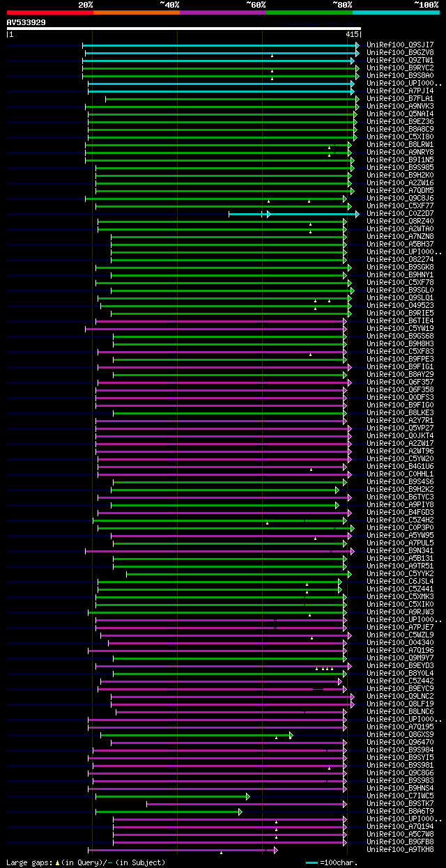Select the UniRef100_Q9C8J6 label
The image size is (446, 868).
pos(400,198)
